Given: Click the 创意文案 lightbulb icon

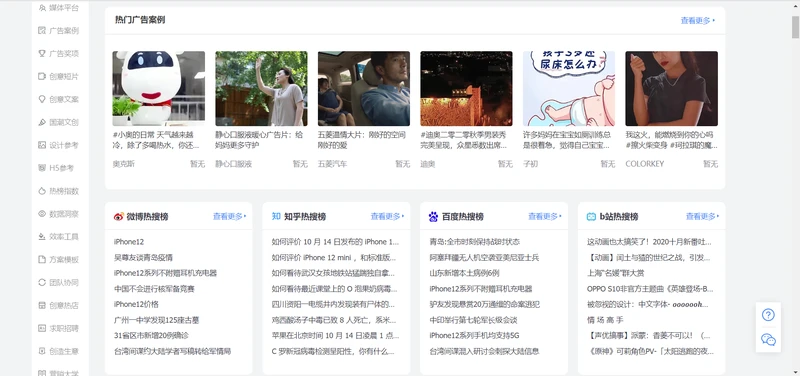Looking at the screenshot, I should click(42, 99).
